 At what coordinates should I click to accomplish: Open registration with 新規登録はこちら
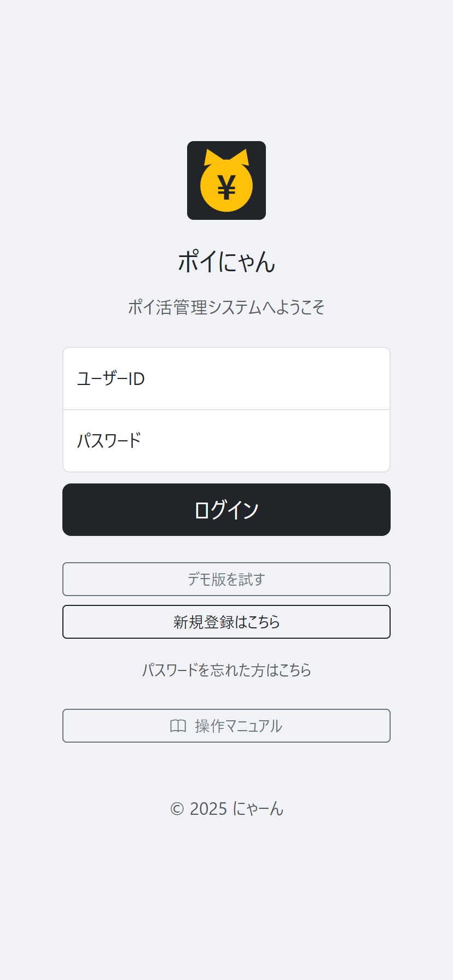(x=226, y=622)
